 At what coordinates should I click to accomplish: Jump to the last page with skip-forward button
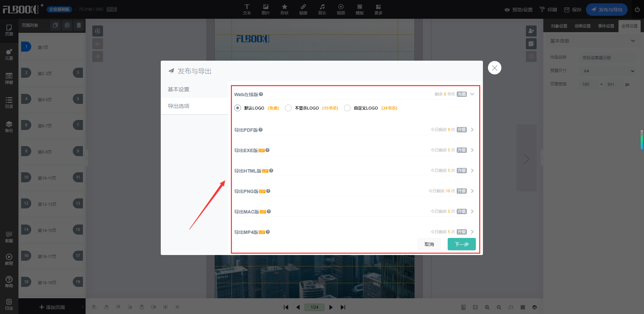coord(343,307)
